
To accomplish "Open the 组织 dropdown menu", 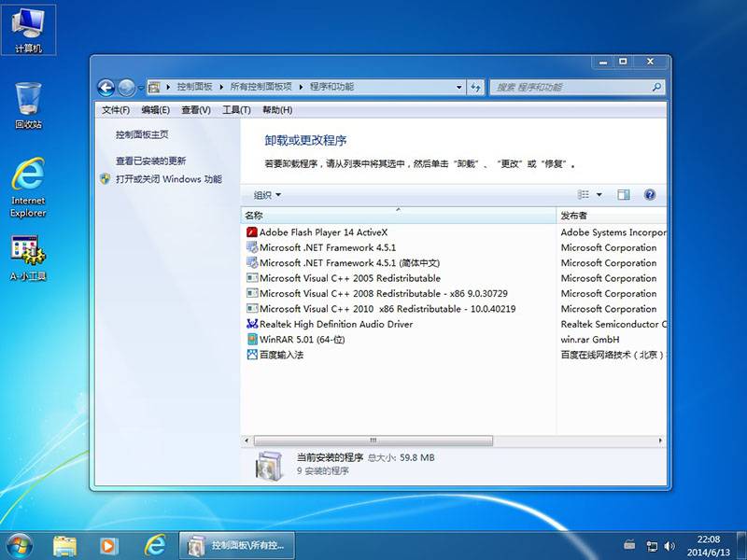I will [x=267, y=195].
